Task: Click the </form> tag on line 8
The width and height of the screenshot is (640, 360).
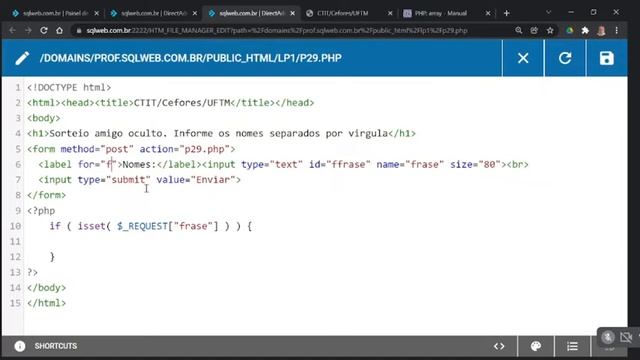Action: click(x=47, y=195)
